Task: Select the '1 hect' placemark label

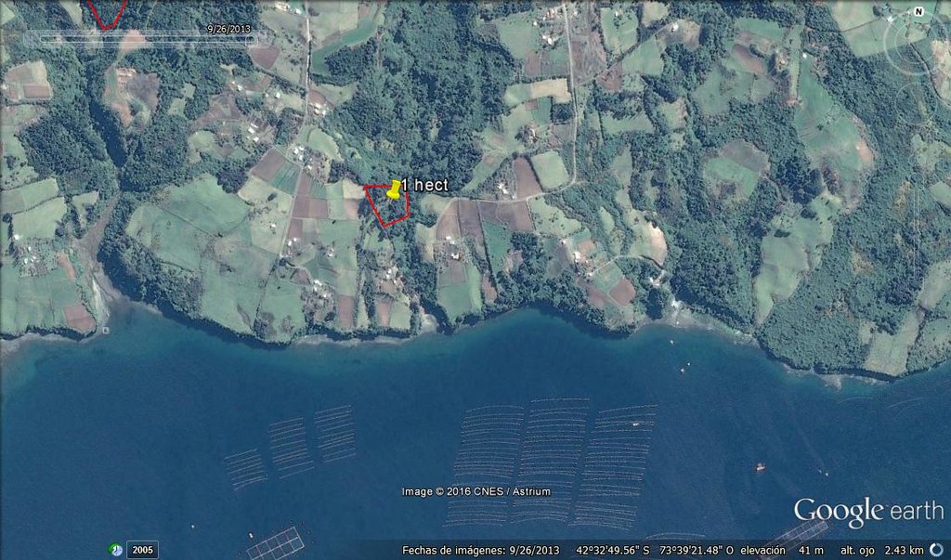Action: [x=425, y=186]
